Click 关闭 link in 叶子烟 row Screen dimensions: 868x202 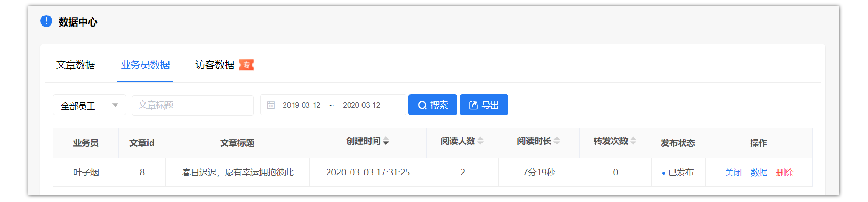tap(733, 172)
